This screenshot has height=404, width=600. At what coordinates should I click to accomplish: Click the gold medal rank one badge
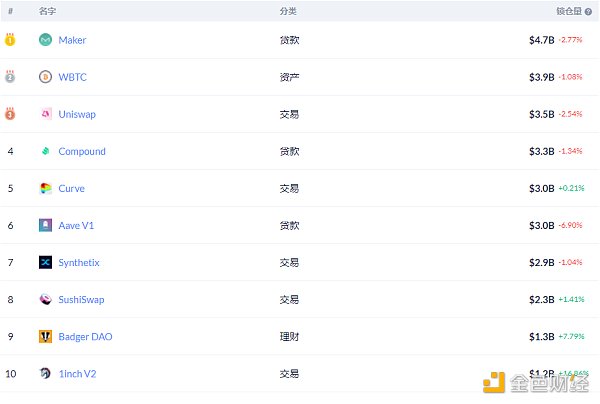coord(10,39)
